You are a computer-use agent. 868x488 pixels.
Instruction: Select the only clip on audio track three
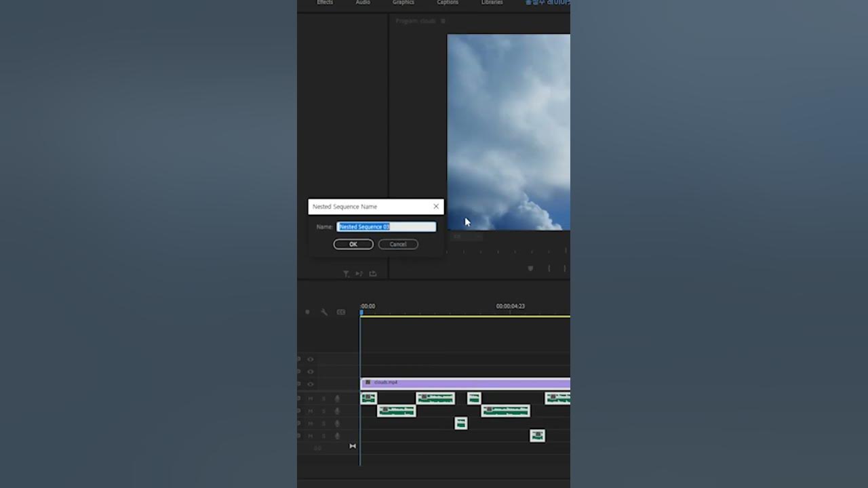pos(460,423)
